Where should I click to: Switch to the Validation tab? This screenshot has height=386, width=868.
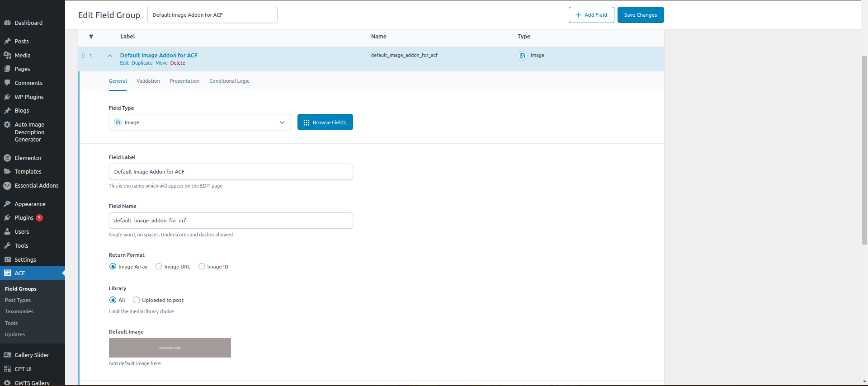pyautogui.click(x=148, y=81)
